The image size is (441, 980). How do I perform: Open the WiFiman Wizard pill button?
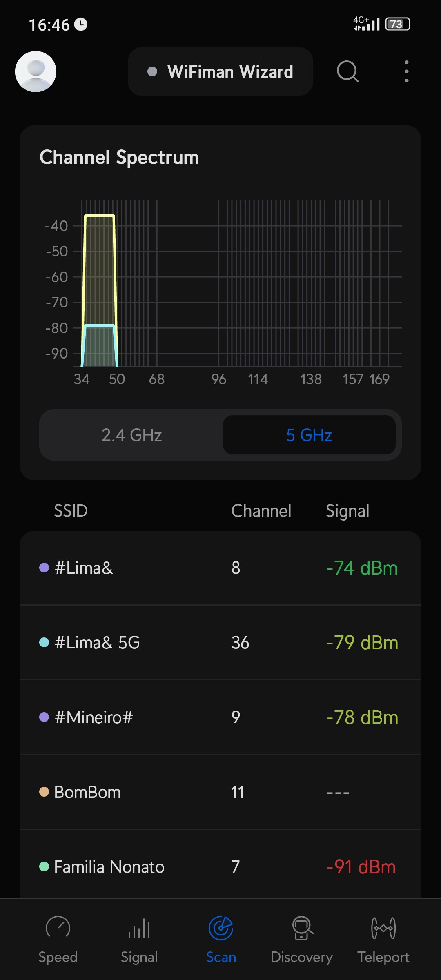tap(220, 71)
